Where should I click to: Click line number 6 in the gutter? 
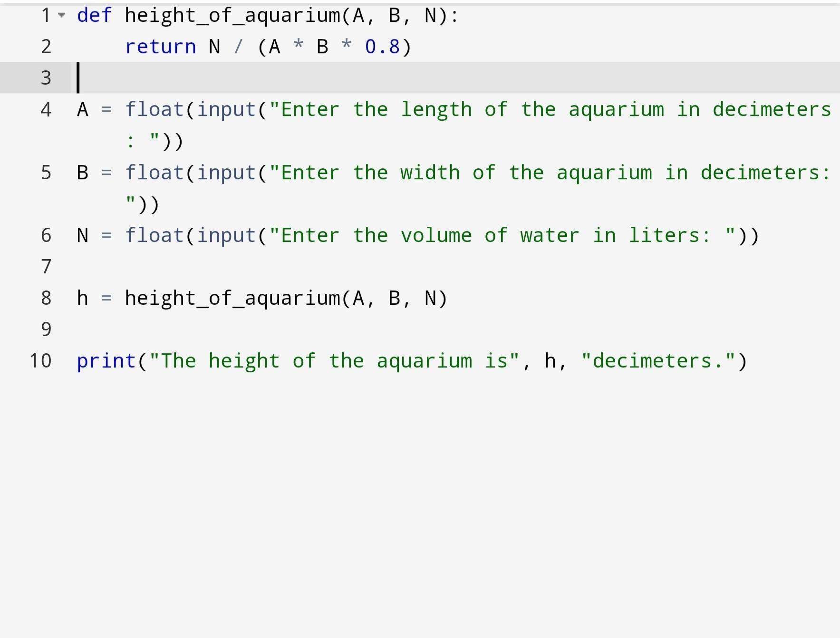(46, 235)
